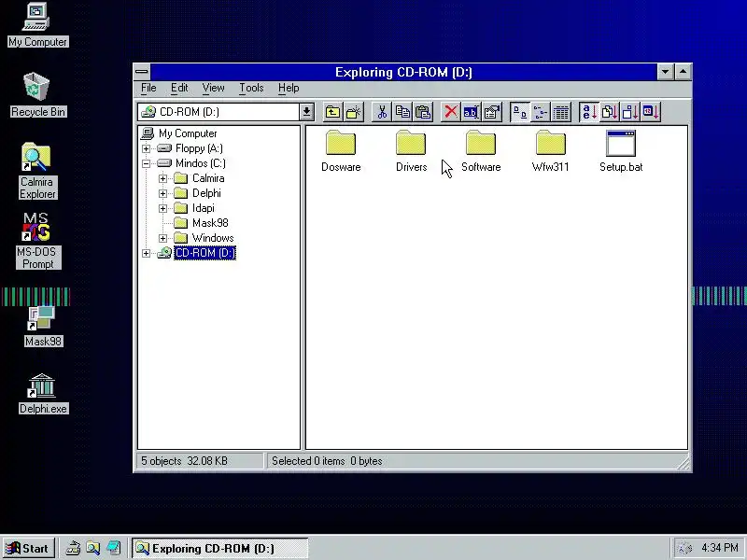Switch to Small Icons list view in toolbar

tap(541, 112)
